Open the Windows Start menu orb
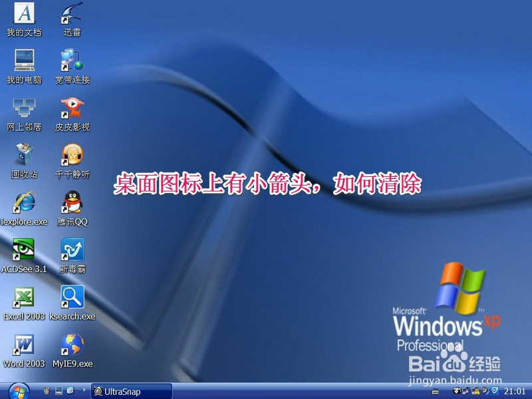The width and height of the screenshot is (532, 399). coord(19,392)
